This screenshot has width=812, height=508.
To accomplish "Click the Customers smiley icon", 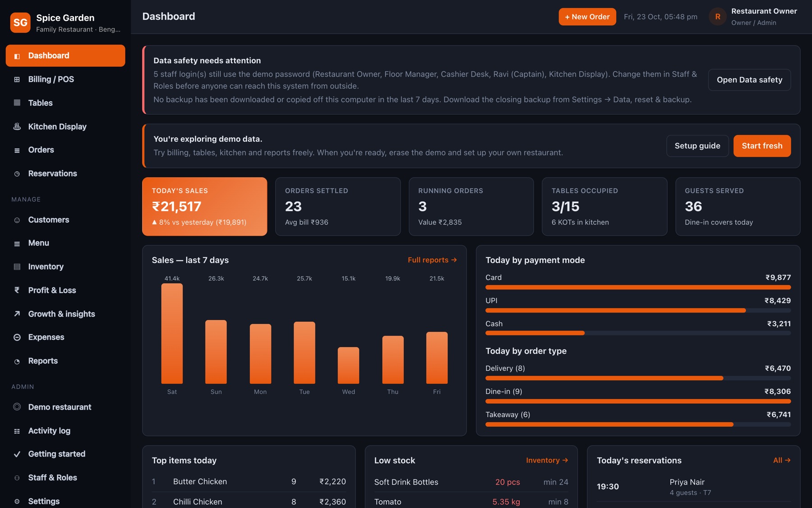I will tap(17, 220).
